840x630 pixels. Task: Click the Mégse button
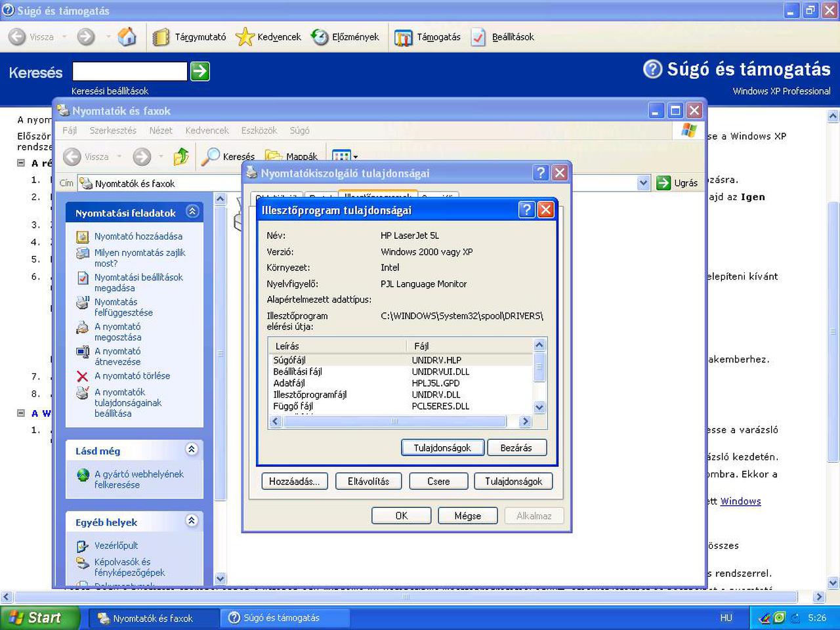[x=468, y=516]
